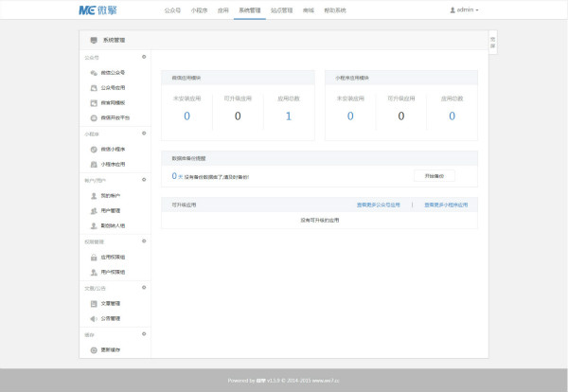Open the 查看更多小程序应用 link
The image size is (568, 392).
tap(445, 205)
